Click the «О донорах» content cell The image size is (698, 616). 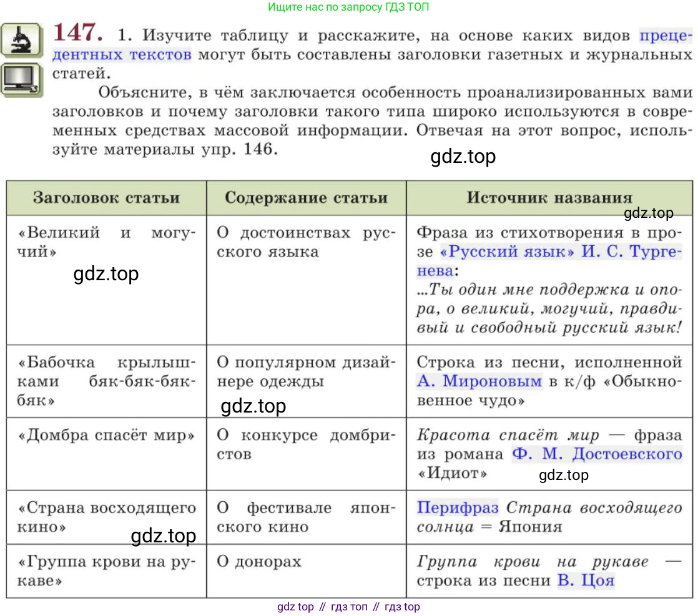[259, 562]
